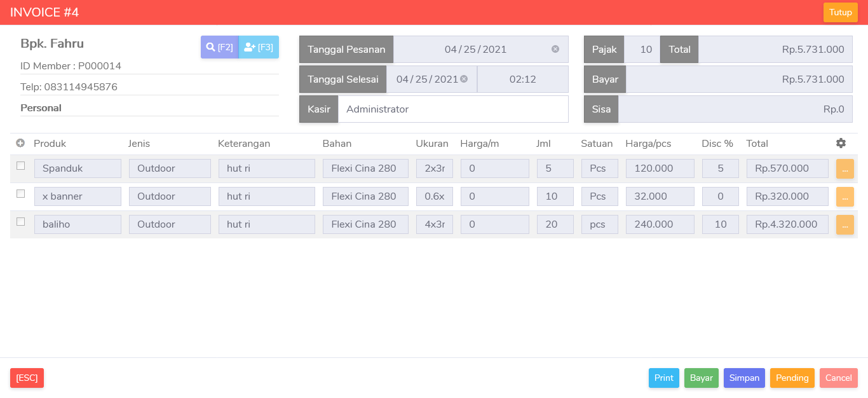Click the time field showing 02:12
Viewport: 868px width, 398px height.
[x=523, y=79]
